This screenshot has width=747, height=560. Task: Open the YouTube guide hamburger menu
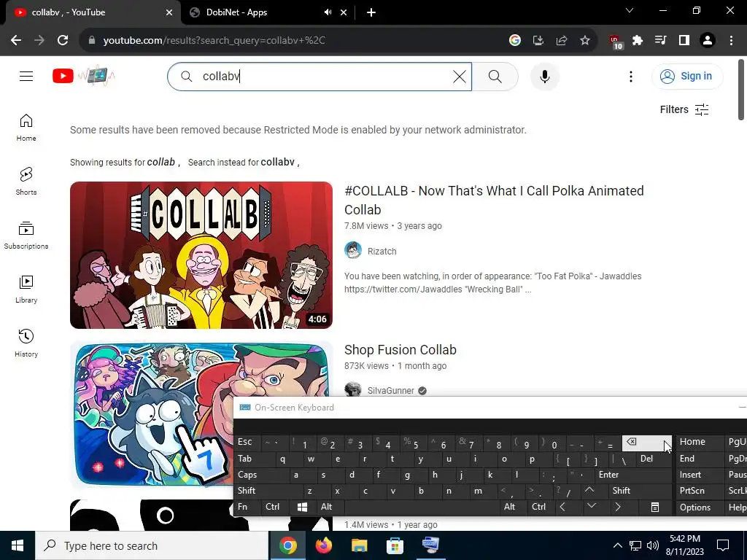pyautogui.click(x=26, y=76)
